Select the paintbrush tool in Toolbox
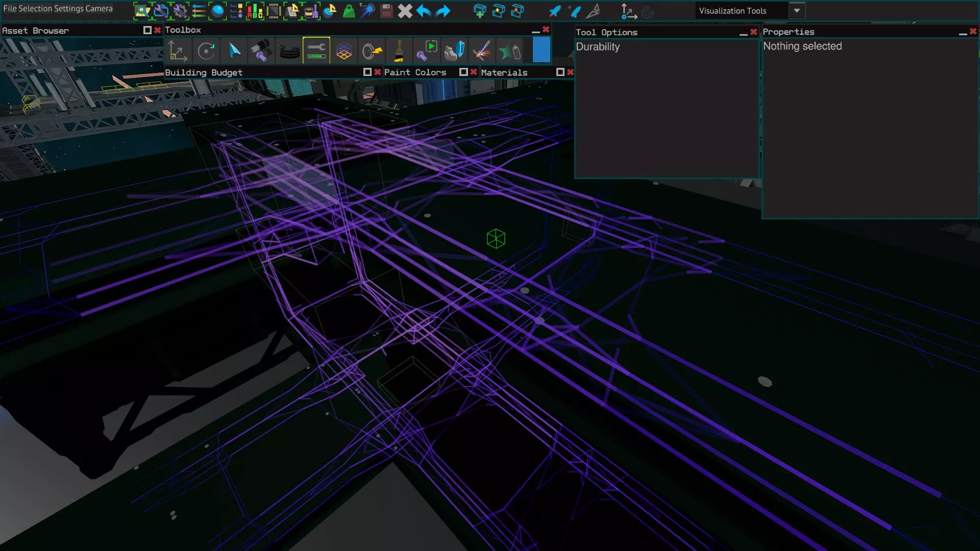 (399, 51)
